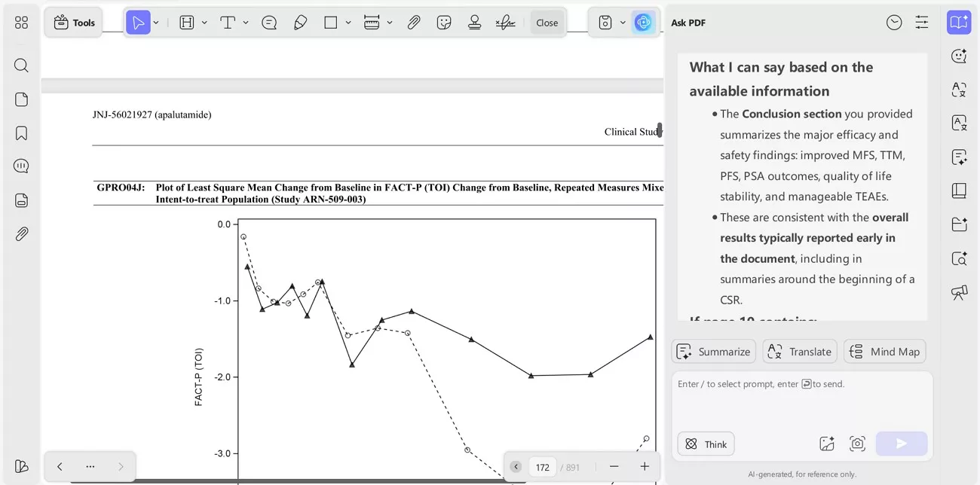Select the sticker stamp tool
This screenshot has height=485, width=980.
coord(444,22)
